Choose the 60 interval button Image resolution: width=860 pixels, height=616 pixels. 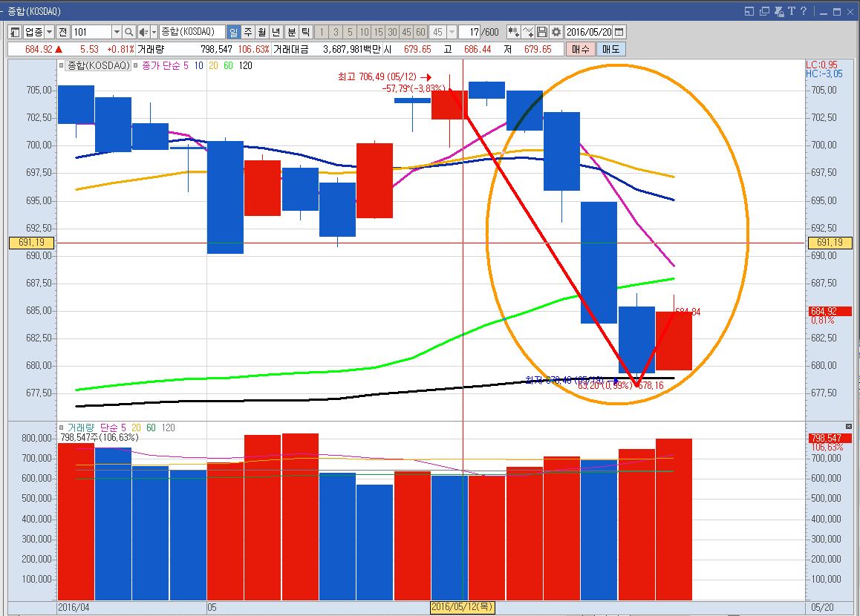click(420, 32)
